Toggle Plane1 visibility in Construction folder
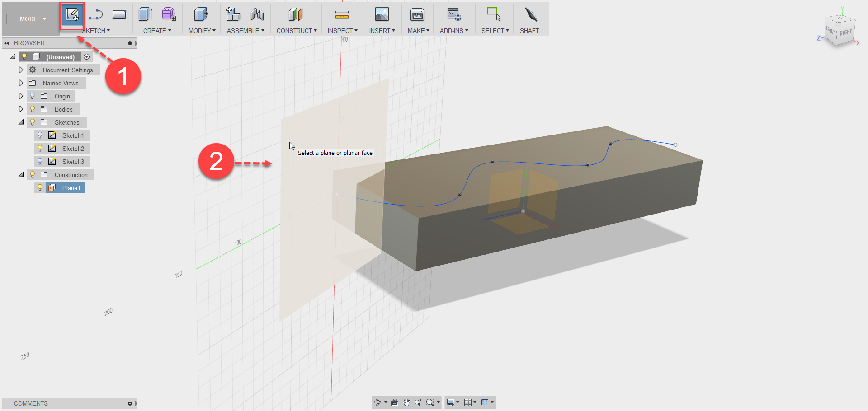Viewport: 868px width, 411px height. (x=40, y=187)
